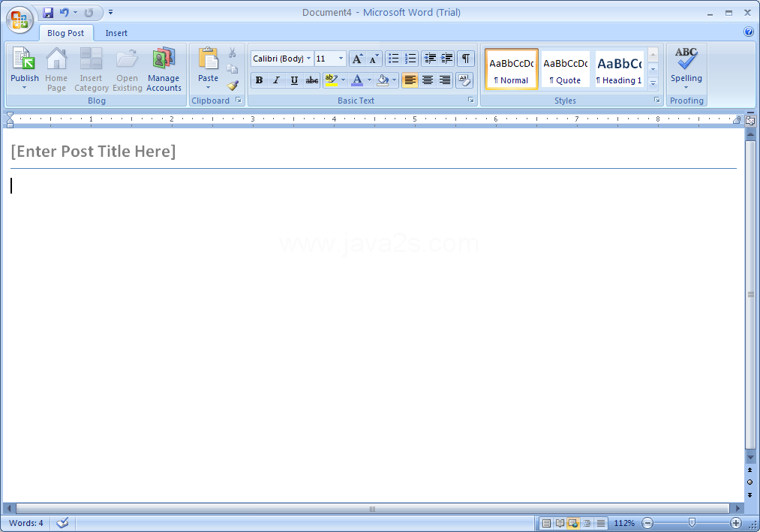Open the Publish dropdown arrow
This screenshot has height=532, width=760.
24,88
